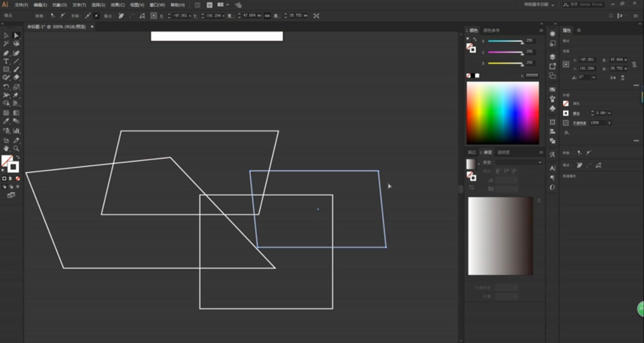The image size is (644, 343).
Task: Select the Line Segment tool
Action: click(16, 61)
